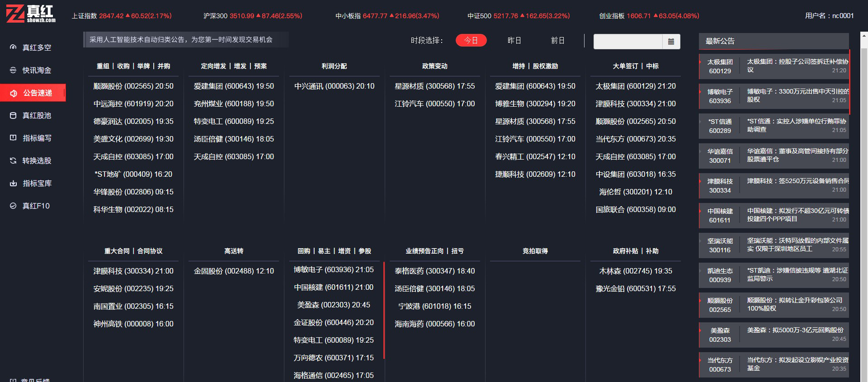This screenshot has height=382, width=868.
Task: Select the 昨日 time period
Action: coord(514,40)
